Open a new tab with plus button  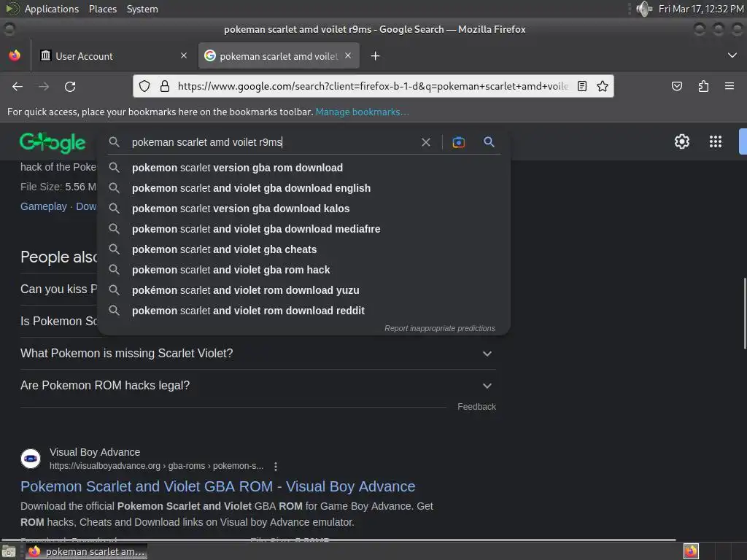point(376,56)
